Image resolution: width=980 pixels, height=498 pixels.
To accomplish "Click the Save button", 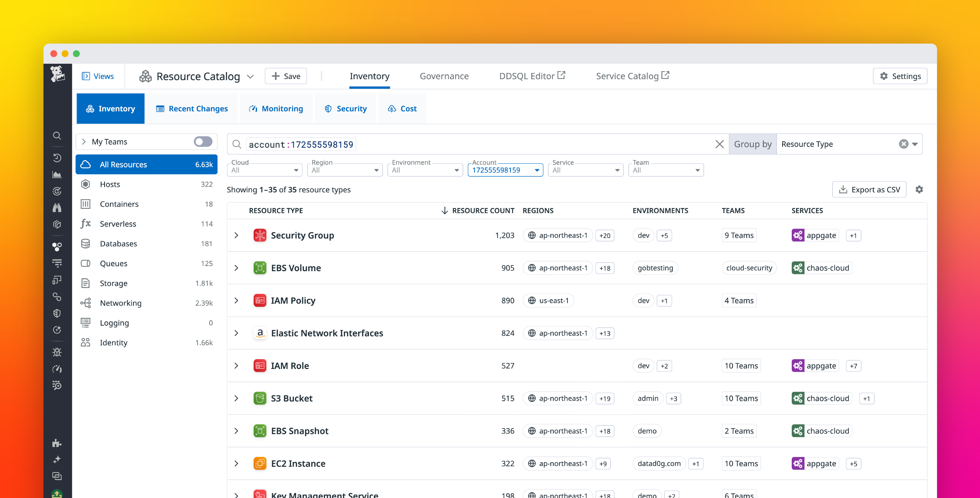I will (286, 76).
